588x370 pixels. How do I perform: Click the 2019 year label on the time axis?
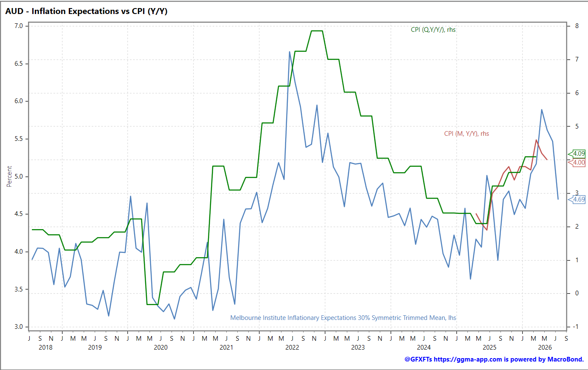point(95,348)
